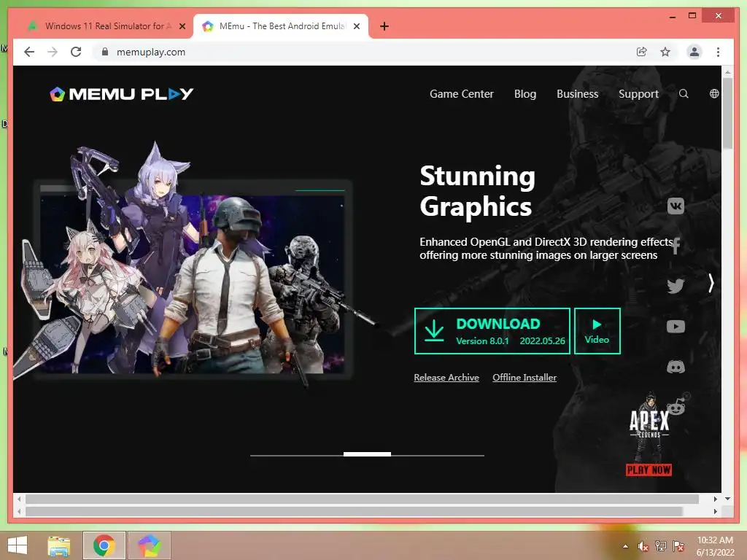
Task: Open the MEmu app in taskbar
Action: pyautogui.click(x=149, y=545)
